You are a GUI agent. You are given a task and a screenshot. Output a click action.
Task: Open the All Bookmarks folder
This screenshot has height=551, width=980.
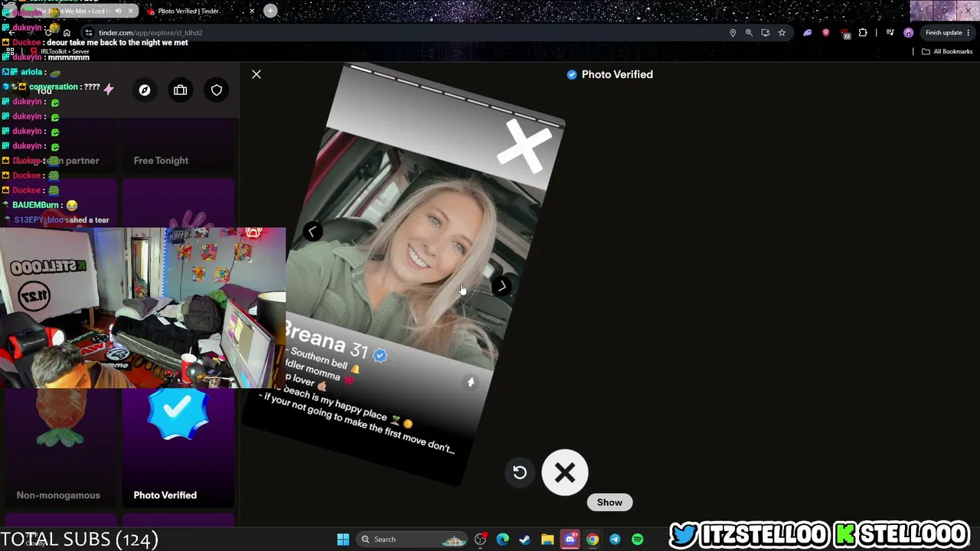click(947, 51)
